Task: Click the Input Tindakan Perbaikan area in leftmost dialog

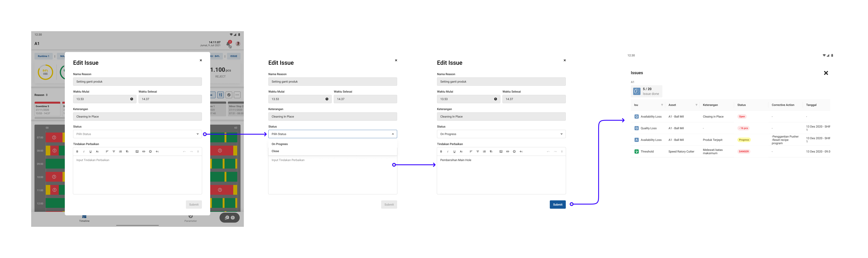Action: click(138, 175)
